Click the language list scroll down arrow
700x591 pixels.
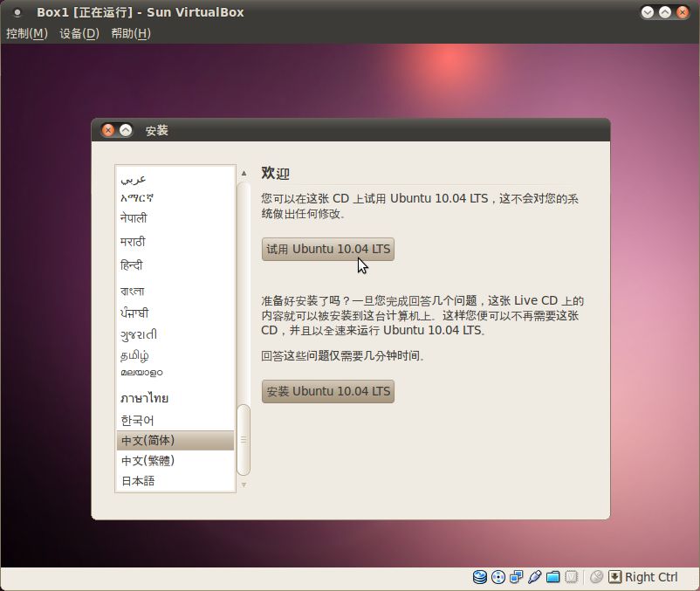coord(244,484)
